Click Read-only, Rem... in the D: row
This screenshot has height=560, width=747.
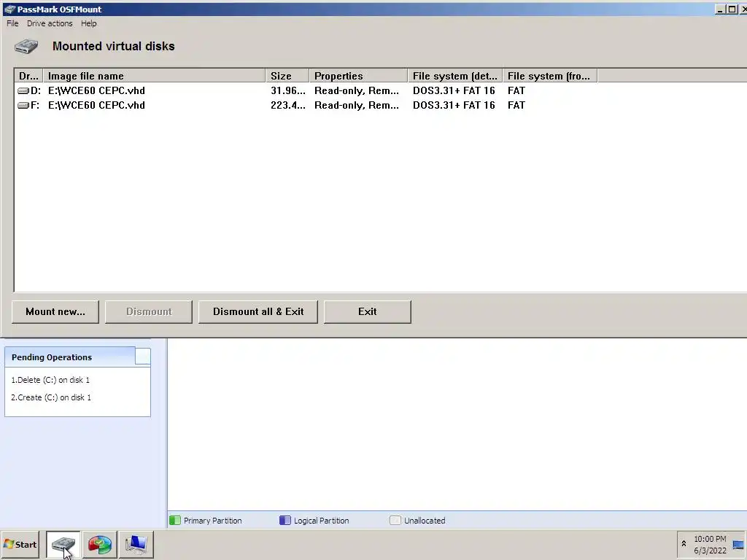[356, 90]
